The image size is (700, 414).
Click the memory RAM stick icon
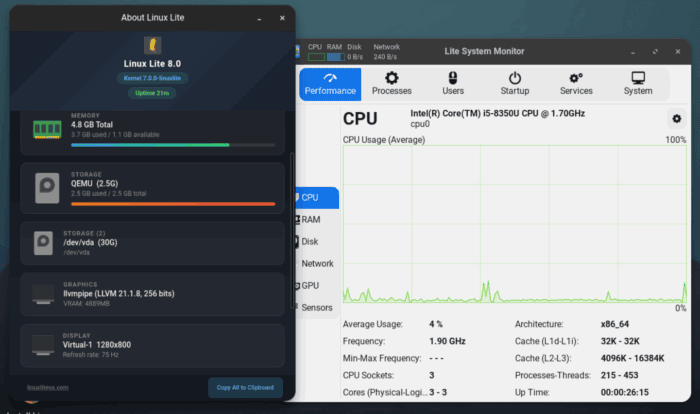[47, 129]
